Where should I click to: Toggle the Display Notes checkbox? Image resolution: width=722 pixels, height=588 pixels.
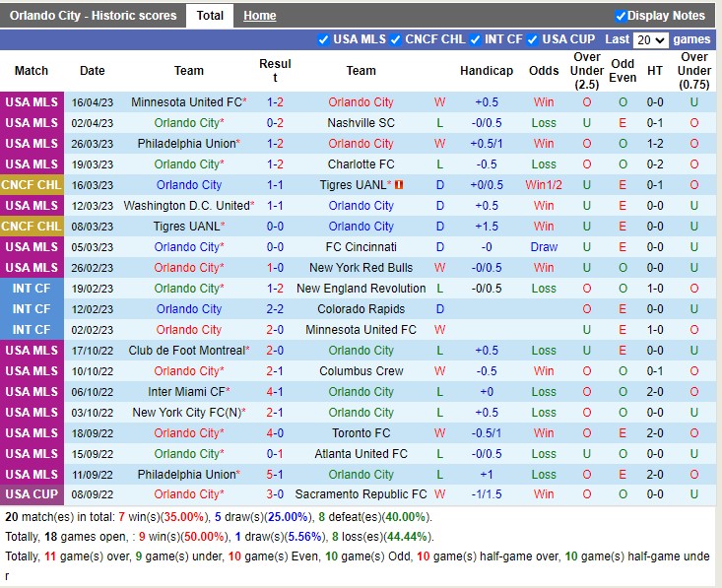pos(621,16)
